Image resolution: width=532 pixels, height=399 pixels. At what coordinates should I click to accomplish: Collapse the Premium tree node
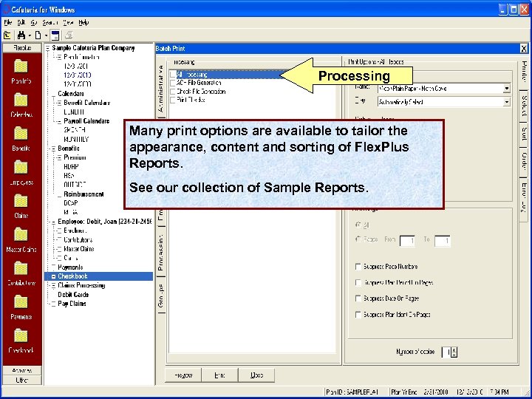coord(60,158)
